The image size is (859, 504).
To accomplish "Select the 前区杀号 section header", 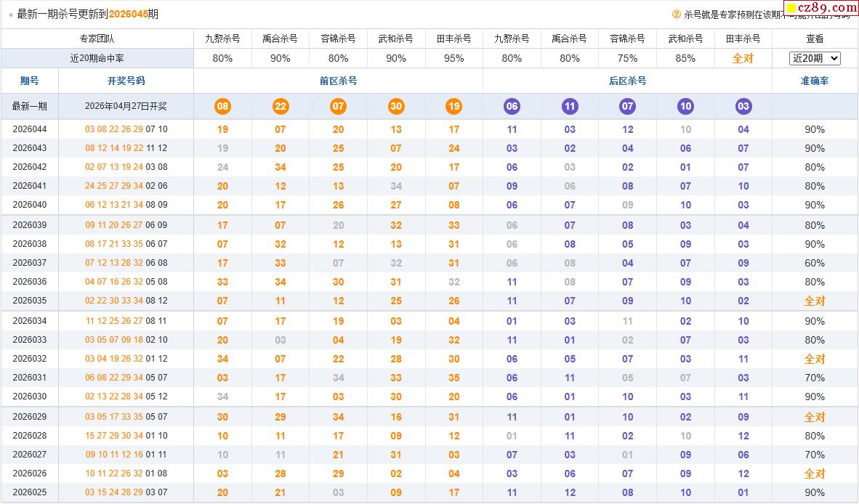I will [x=338, y=81].
